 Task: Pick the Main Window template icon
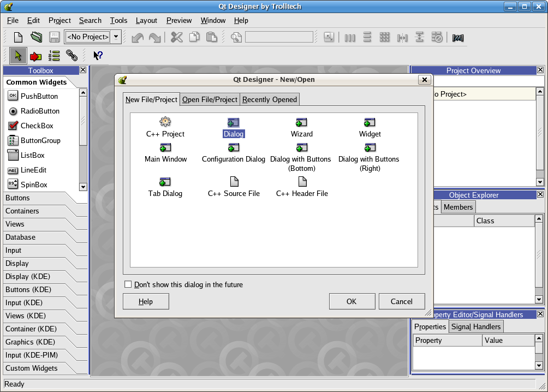tap(165, 147)
